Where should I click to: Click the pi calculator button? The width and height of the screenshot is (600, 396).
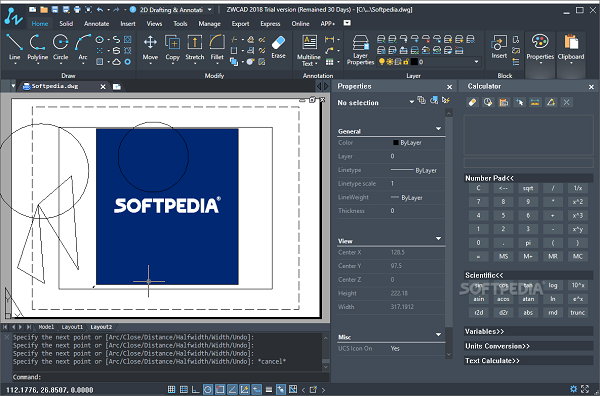pyautogui.click(x=528, y=243)
